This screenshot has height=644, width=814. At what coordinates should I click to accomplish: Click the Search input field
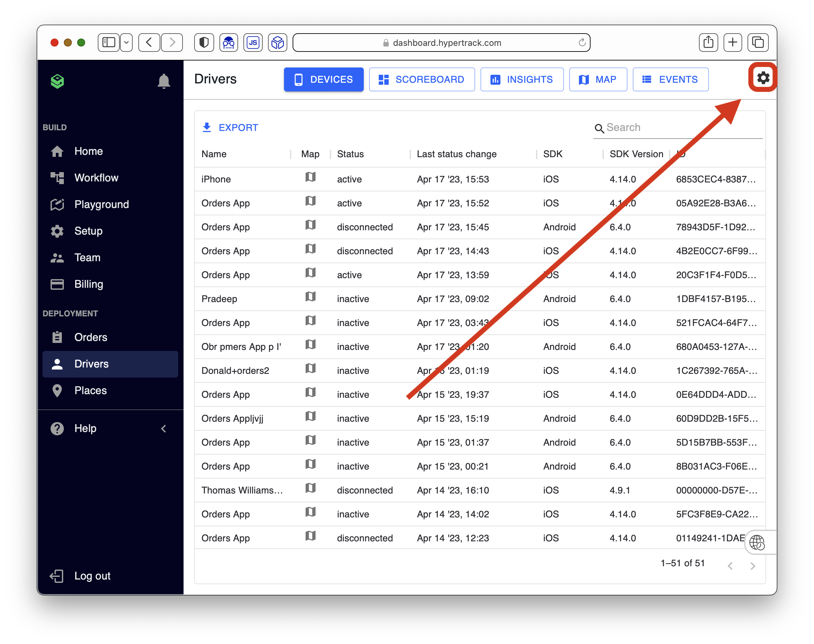coord(678,128)
